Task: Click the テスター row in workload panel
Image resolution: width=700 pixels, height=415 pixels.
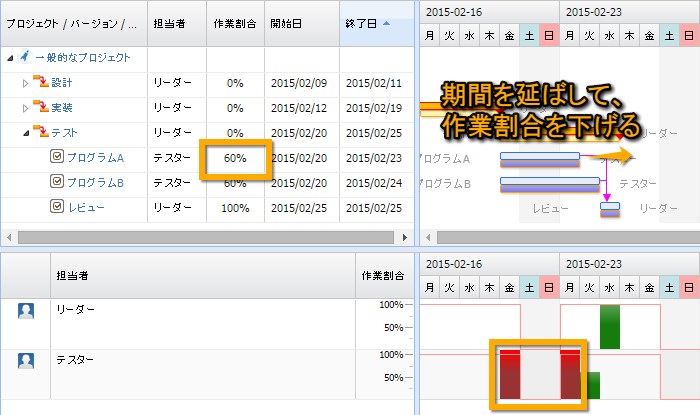Action: click(x=207, y=374)
